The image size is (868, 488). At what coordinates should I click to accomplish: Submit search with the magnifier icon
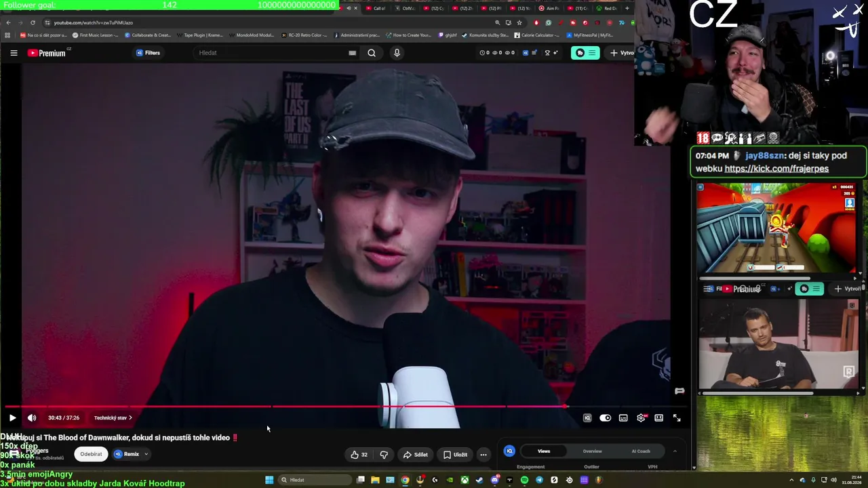coord(372,53)
